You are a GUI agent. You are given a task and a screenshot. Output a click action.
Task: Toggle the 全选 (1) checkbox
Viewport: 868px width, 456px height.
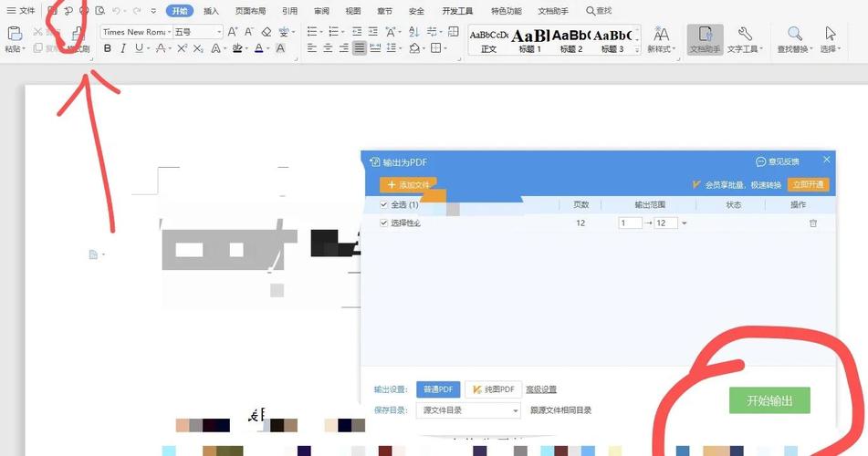coord(383,205)
